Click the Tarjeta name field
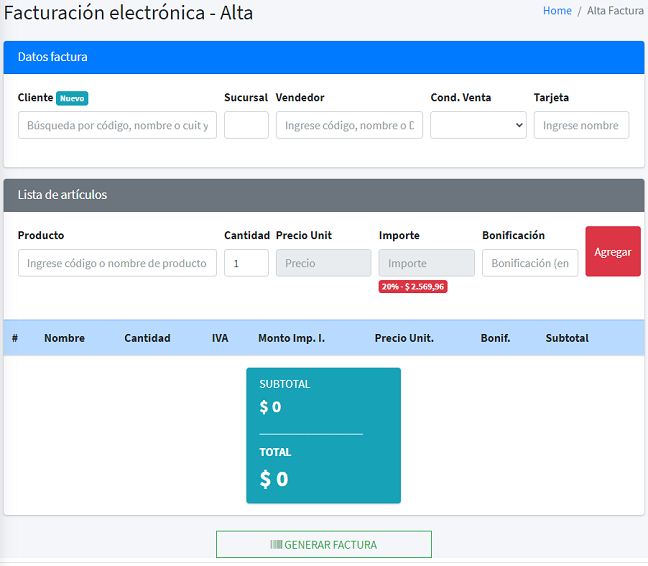This screenshot has height=566, width=648. pyautogui.click(x=581, y=125)
